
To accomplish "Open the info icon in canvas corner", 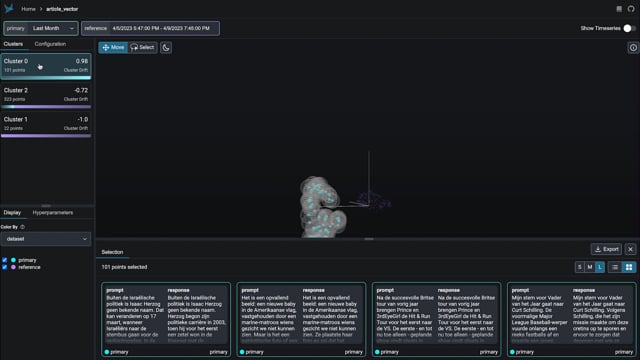I will [x=633, y=48].
